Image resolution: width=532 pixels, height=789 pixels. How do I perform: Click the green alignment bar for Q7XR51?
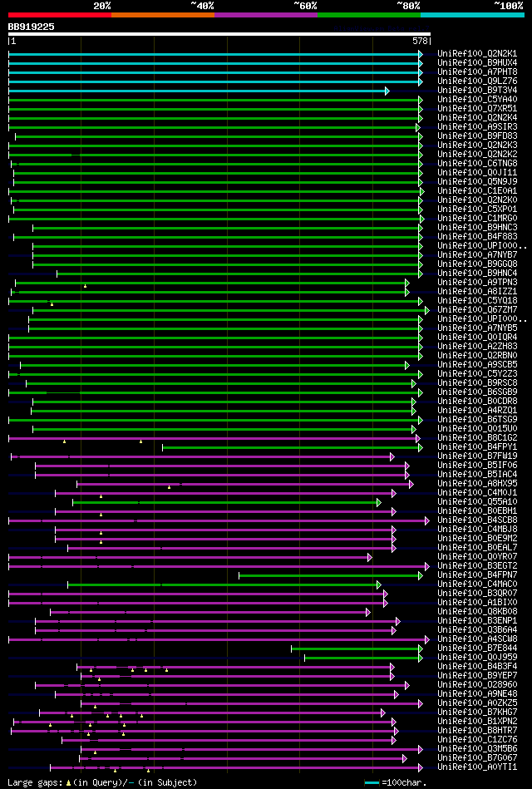point(214,109)
